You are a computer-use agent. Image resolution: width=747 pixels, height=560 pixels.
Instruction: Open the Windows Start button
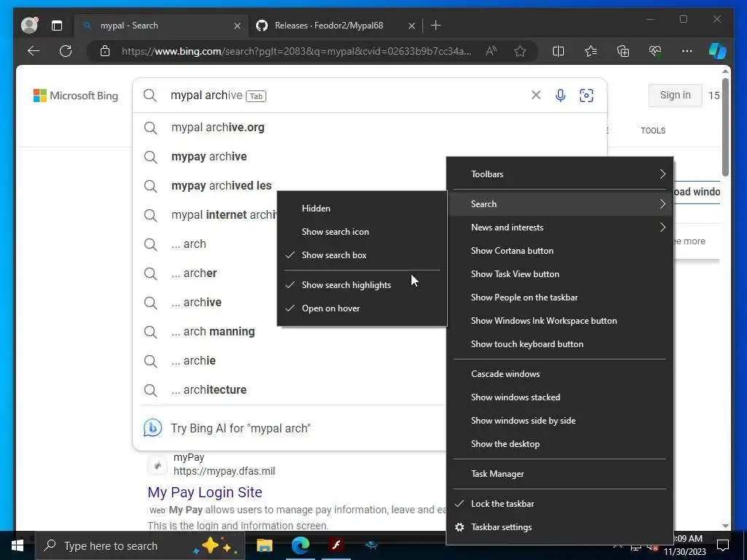(x=18, y=545)
